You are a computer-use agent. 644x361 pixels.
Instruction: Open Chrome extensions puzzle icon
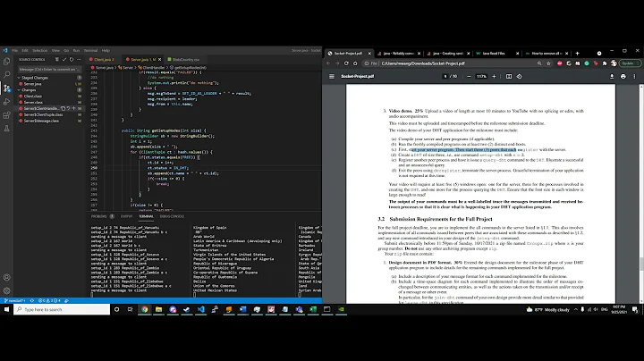point(605,63)
